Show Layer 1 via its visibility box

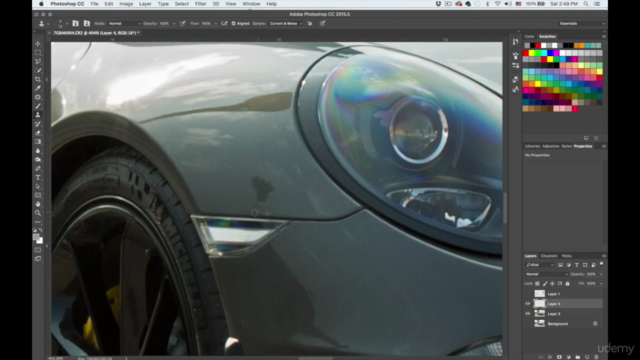pos(528,294)
